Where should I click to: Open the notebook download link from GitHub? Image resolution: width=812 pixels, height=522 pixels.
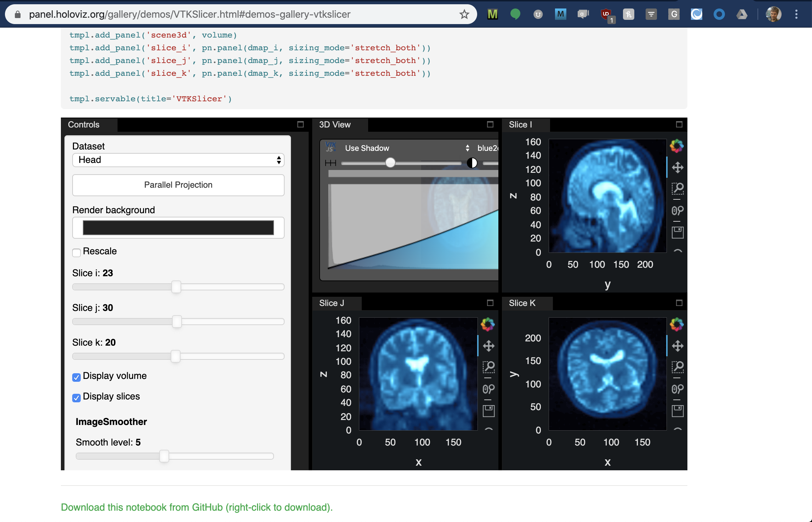point(197,507)
